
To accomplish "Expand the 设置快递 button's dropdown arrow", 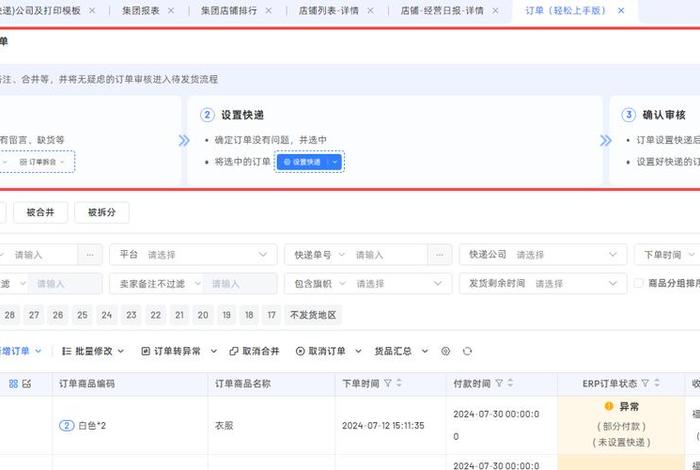I will point(335,162).
